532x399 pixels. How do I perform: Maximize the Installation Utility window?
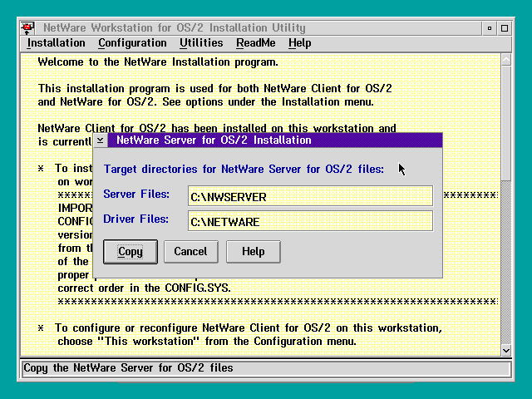pyautogui.click(x=505, y=28)
